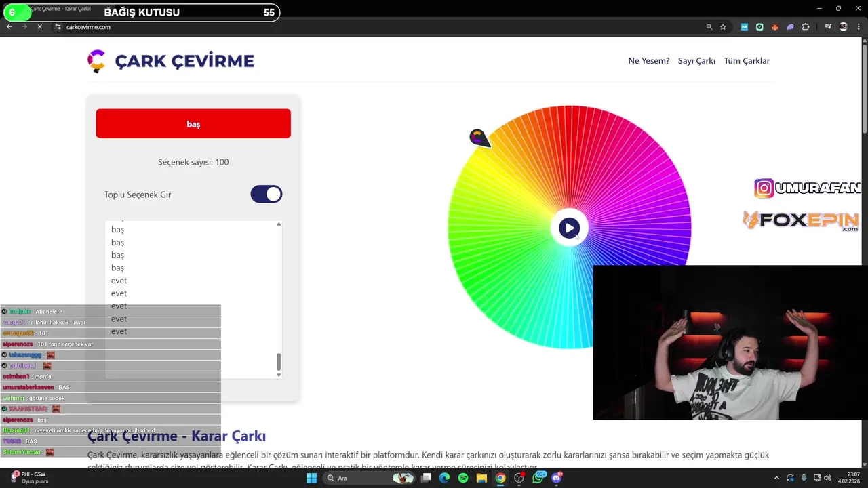This screenshot has height=488, width=868.
Task: Open the purple ghost extension icon
Action: (x=790, y=27)
